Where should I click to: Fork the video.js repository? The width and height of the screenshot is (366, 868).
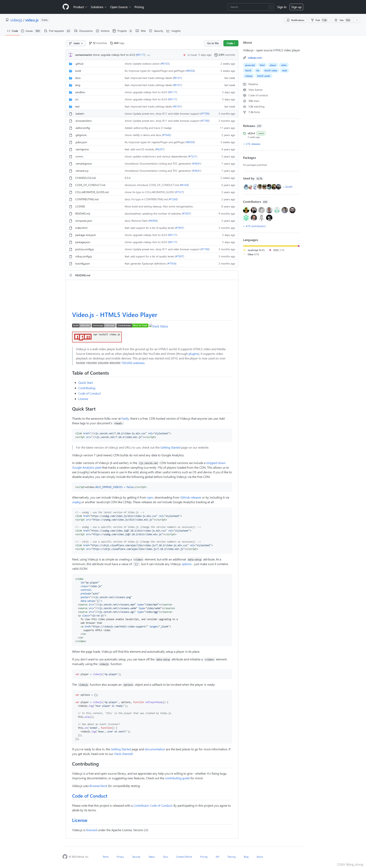pyautogui.click(x=319, y=20)
